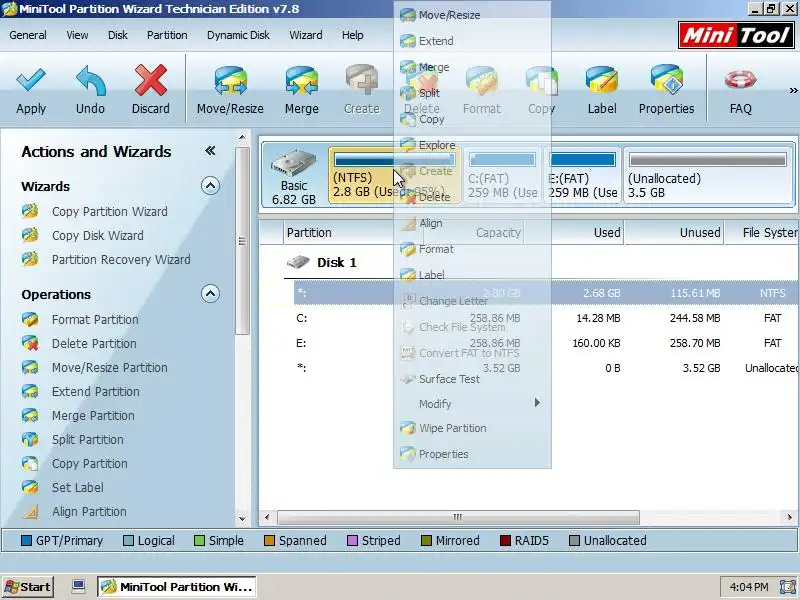Choose Move/Resize Partition in Operations list

coord(109,368)
